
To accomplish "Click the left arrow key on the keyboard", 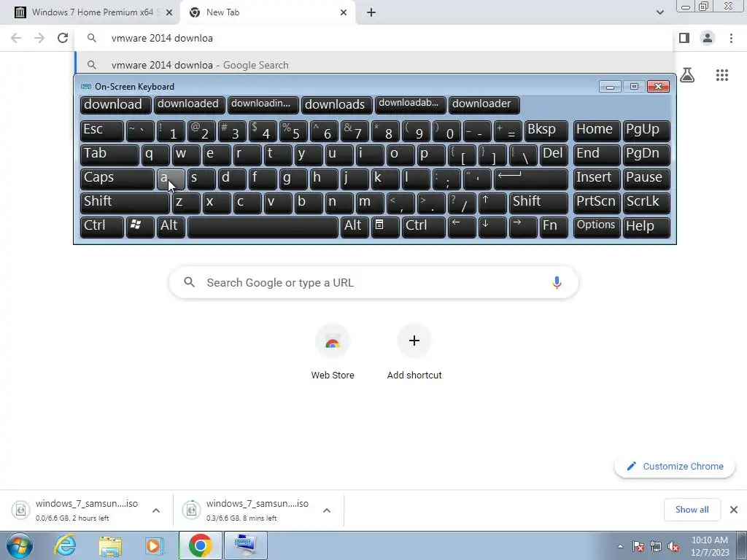I will 462,227.
